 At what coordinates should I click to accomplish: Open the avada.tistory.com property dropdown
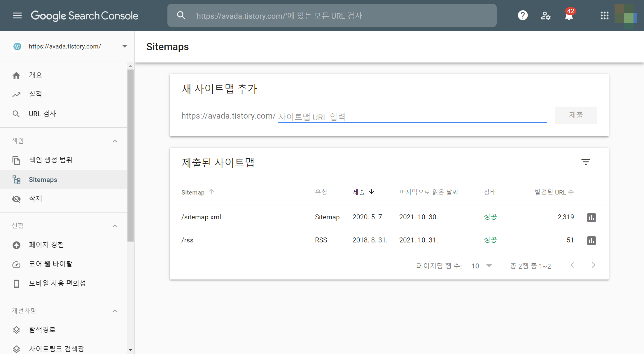pos(125,46)
